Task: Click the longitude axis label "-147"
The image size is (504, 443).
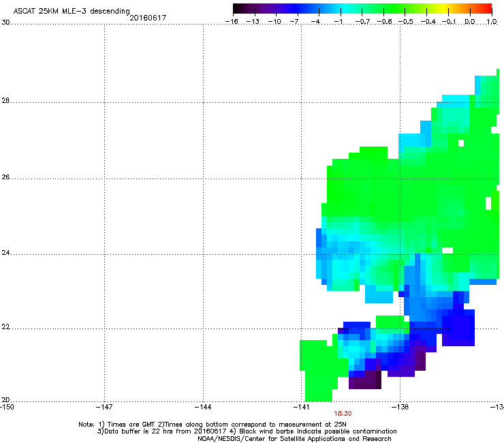Action: click(x=104, y=407)
